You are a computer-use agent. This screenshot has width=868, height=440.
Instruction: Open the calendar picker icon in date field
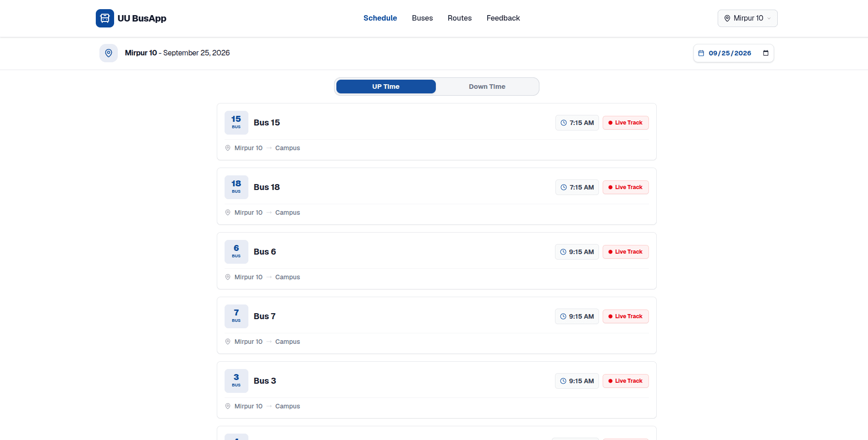pyautogui.click(x=765, y=53)
